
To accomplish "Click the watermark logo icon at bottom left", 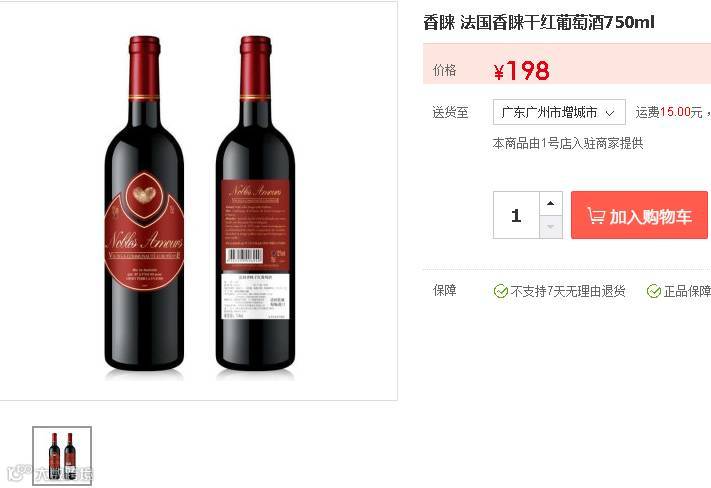I will click(19, 473).
